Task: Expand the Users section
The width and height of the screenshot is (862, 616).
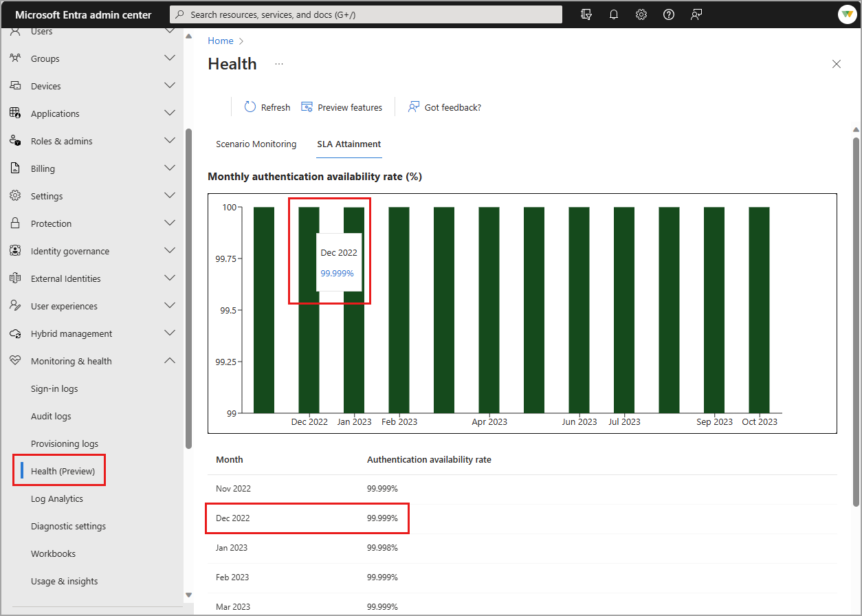Action: pos(169,30)
